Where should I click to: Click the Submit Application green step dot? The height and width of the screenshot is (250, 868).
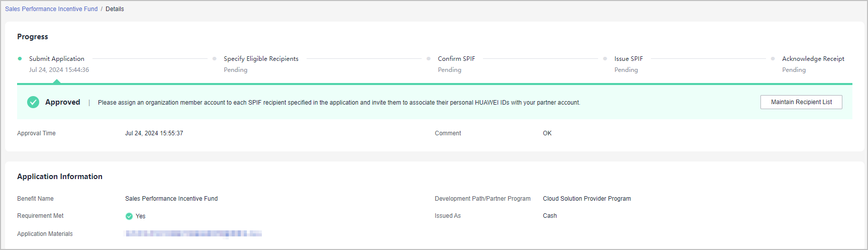pos(20,59)
